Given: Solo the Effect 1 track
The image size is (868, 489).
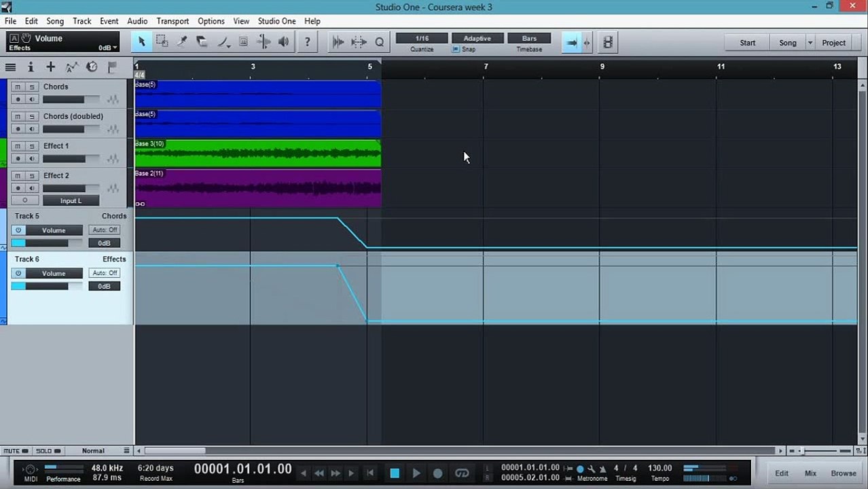Looking at the screenshot, I should [31, 146].
